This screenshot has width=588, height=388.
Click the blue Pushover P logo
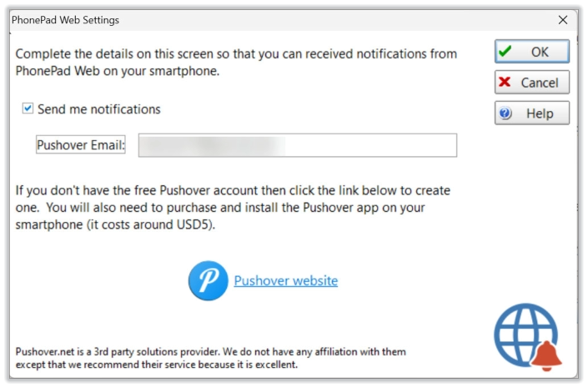[209, 280]
